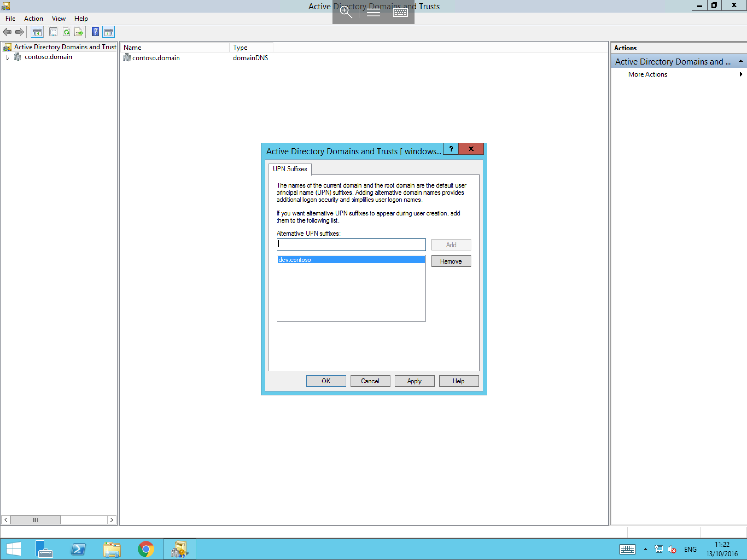Screen dimensions: 747x560
Task: Open the File menu
Action: click(x=10, y=19)
